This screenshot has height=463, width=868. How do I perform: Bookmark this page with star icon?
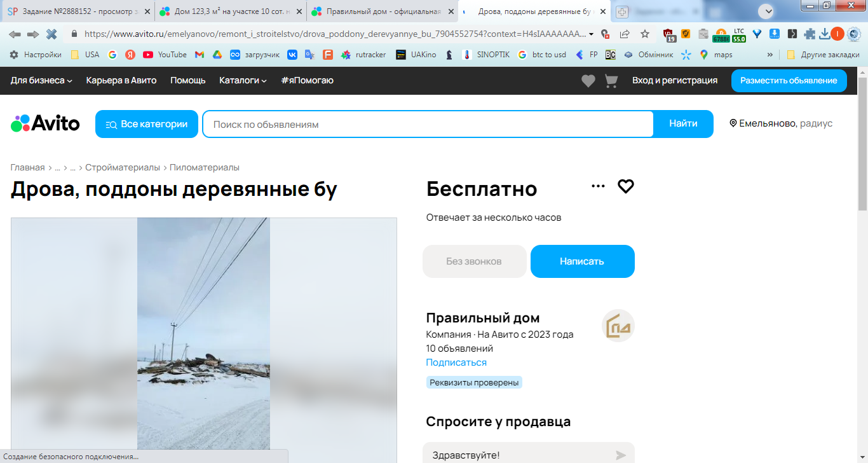pyautogui.click(x=645, y=34)
